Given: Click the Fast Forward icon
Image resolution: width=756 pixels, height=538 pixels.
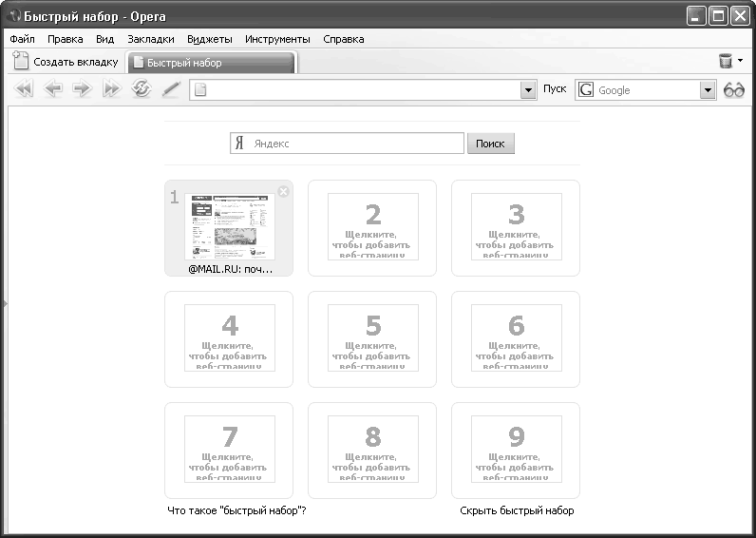Looking at the screenshot, I should 112,89.
